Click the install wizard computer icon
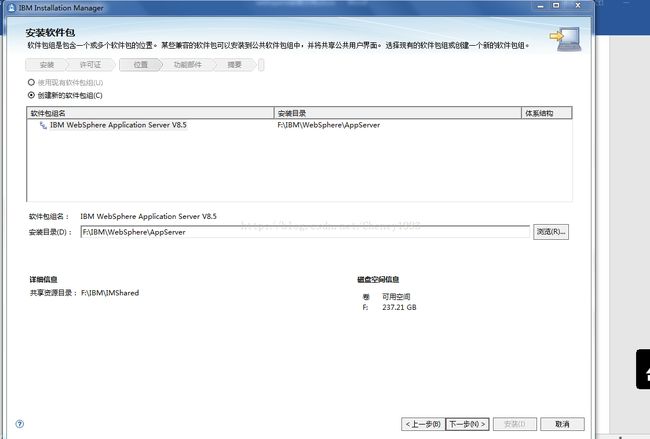The image size is (650, 439). (565, 39)
